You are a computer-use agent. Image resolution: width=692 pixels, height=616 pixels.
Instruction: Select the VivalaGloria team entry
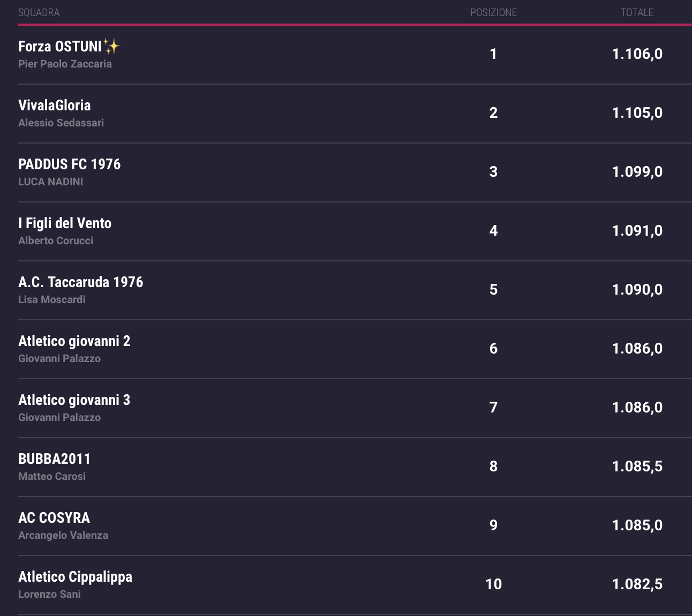point(54,106)
